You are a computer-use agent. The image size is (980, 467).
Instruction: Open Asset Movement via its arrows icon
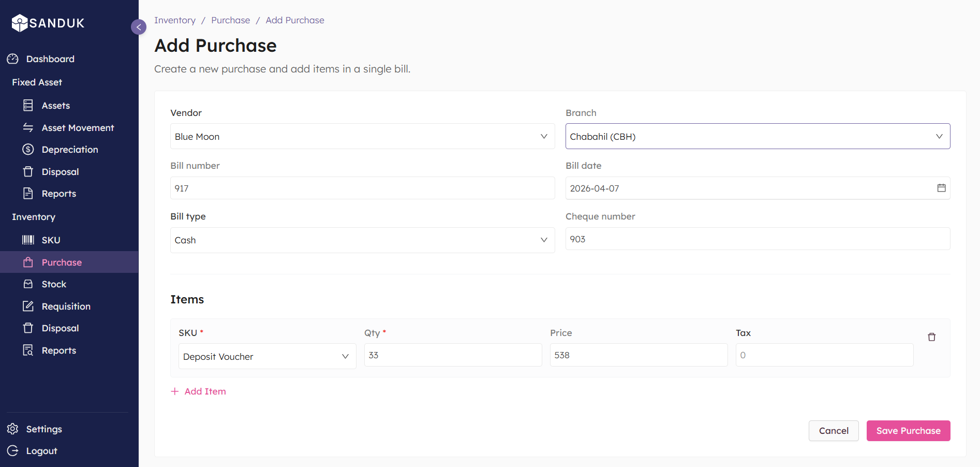tap(28, 127)
